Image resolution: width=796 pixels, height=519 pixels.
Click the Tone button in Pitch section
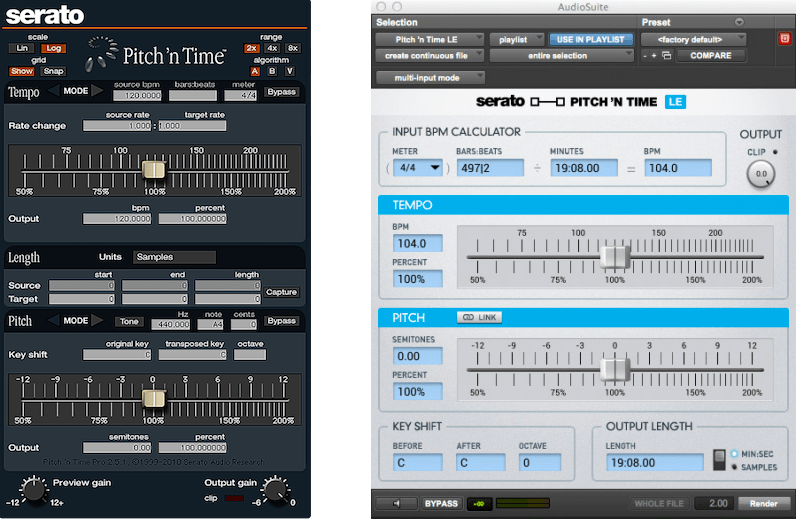[129, 321]
